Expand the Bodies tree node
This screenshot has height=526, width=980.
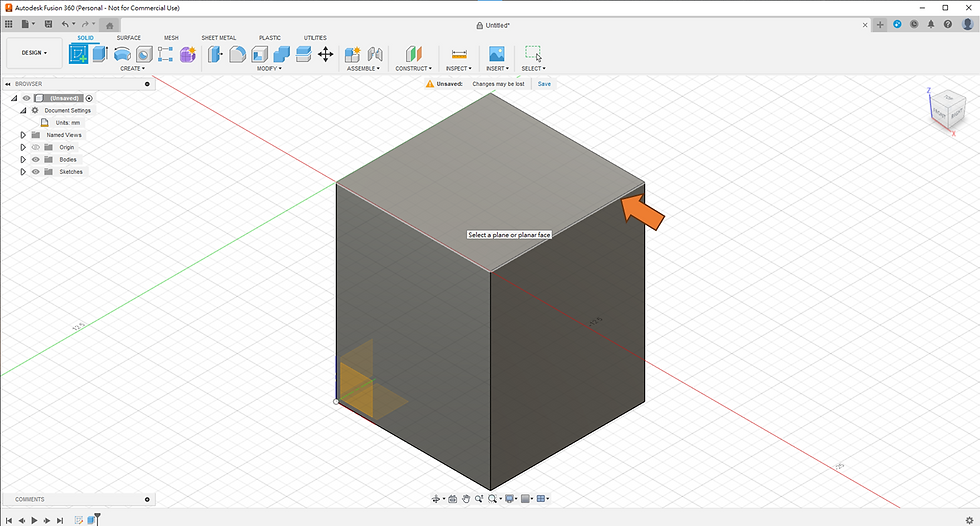point(23,159)
